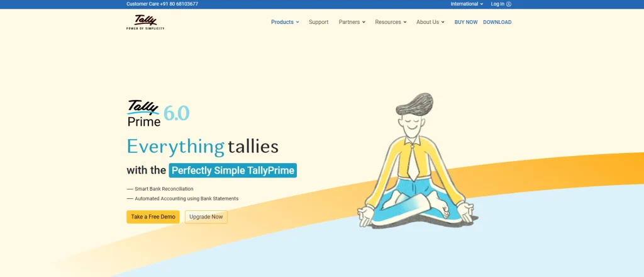Click the Upgrade Now button
644x277 pixels.
[x=206, y=217]
